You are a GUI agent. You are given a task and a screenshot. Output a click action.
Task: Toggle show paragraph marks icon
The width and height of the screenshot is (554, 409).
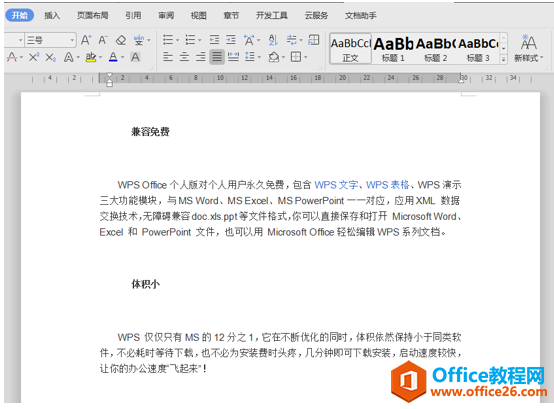[292, 40]
